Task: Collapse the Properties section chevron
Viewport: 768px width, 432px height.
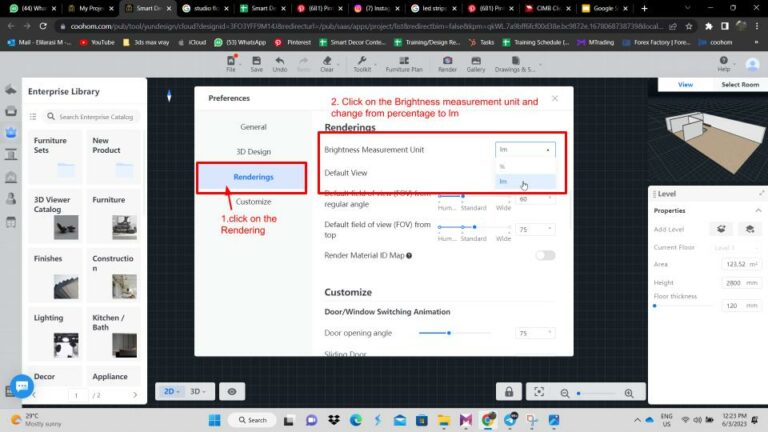Action: tap(758, 211)
